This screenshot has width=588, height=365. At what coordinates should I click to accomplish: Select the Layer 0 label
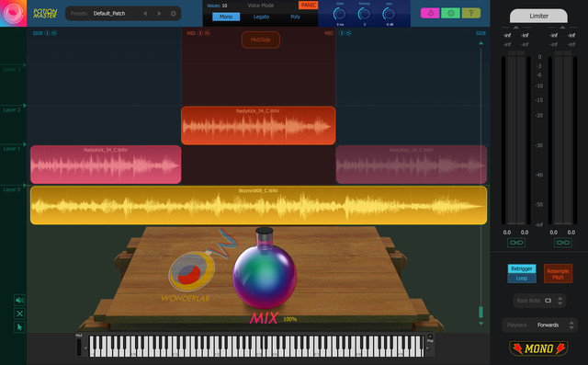click(12, 189)
